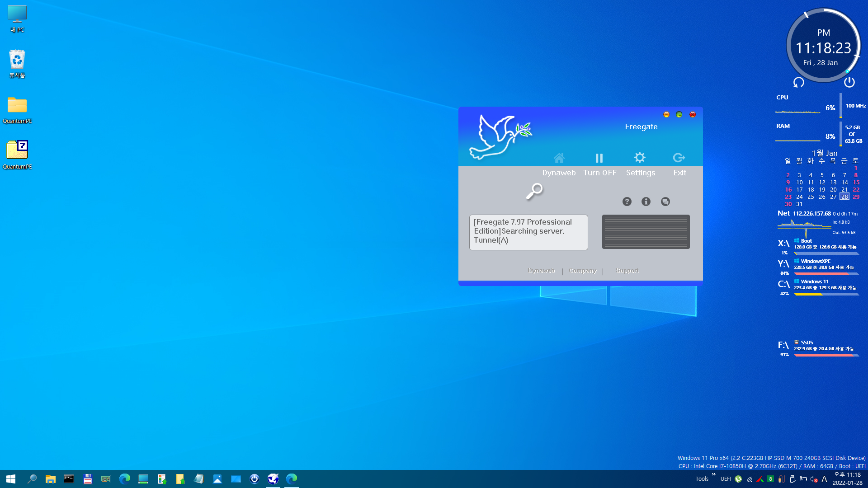
Task: Open the command prompt taskbar icon
Action: click(69, 479)
